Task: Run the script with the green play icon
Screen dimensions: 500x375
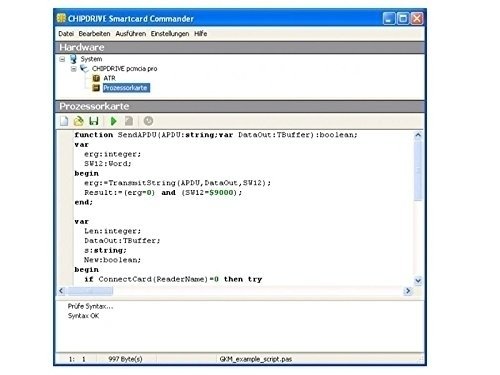Action: (x=114, y=121)
